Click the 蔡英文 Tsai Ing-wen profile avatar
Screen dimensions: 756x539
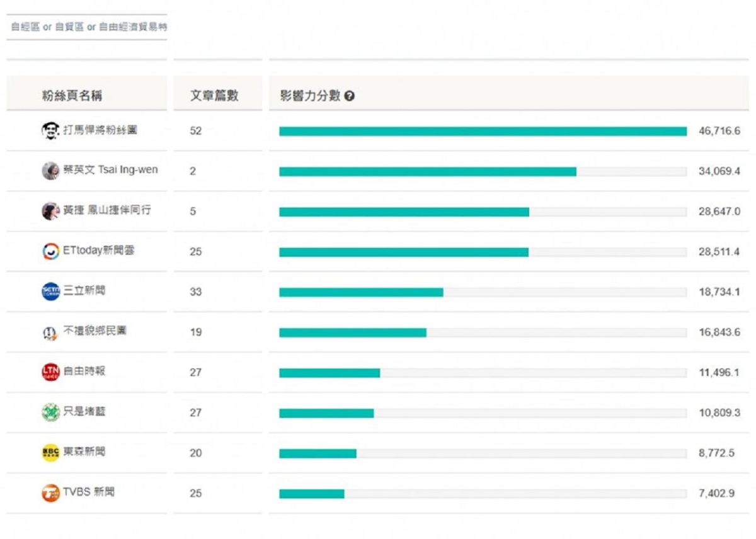(50, 171)
